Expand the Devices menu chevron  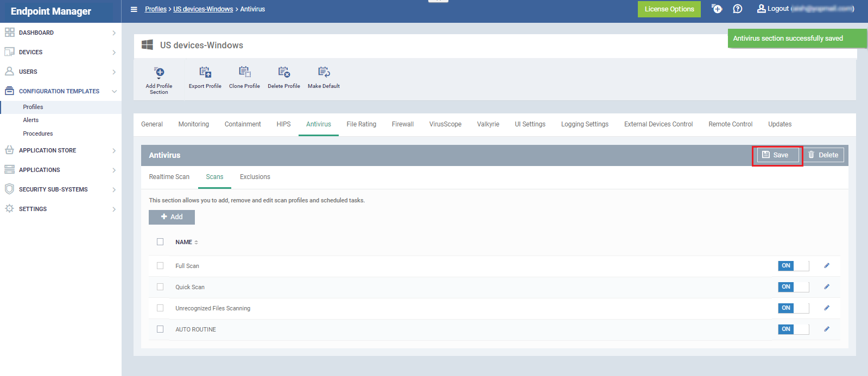114,53
